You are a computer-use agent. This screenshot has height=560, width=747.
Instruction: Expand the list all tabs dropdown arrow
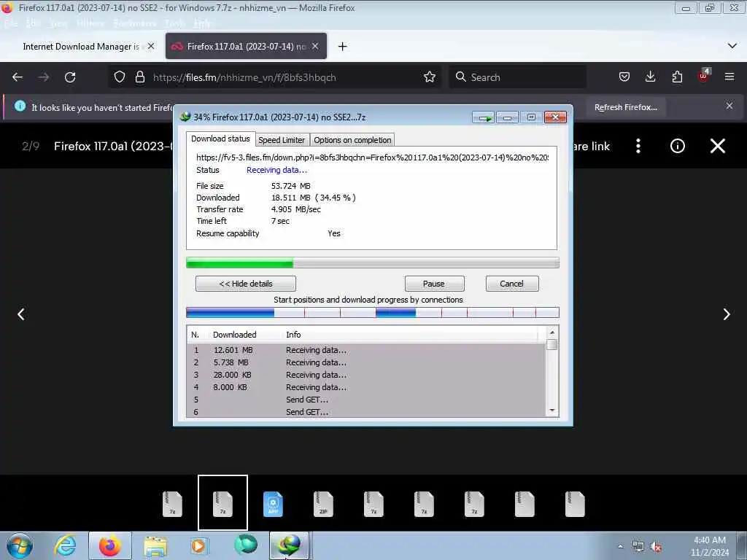(732, 46)
